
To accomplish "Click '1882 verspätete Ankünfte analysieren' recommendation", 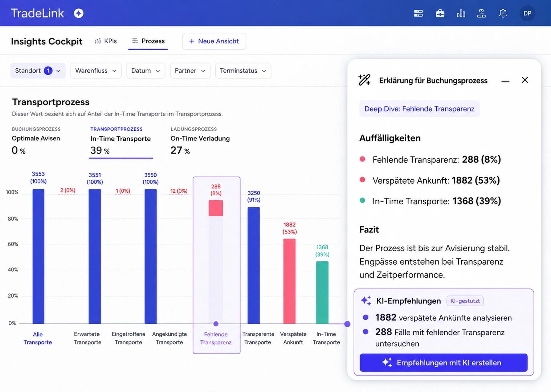I will (x=444, y=318).
